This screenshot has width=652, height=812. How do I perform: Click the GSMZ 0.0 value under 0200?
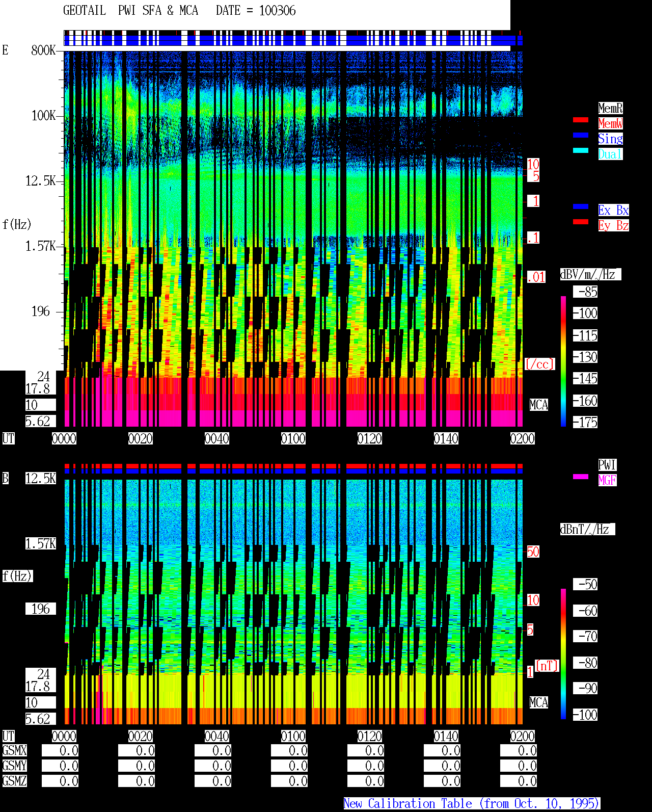point(519,781)
